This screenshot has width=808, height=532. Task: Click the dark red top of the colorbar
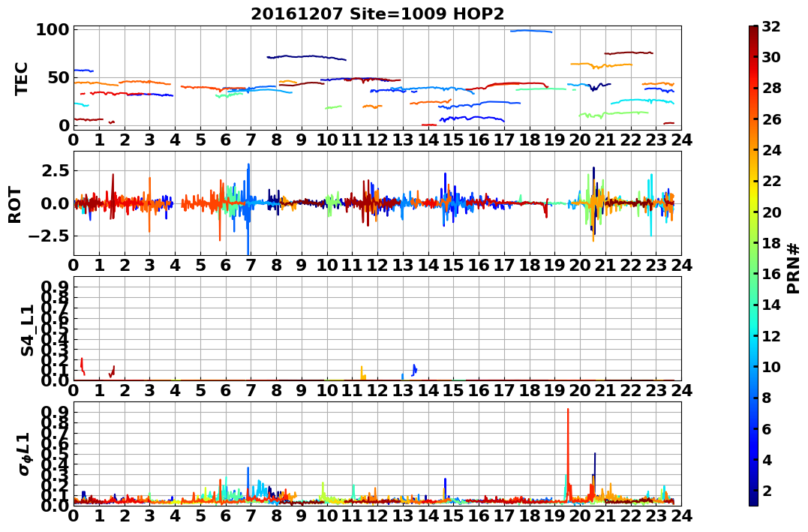[x=753, y=30]
